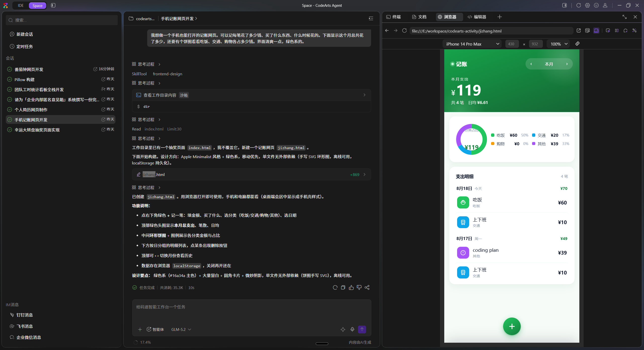644x350 pixels.
Task: Click the 其他 purple legend swatch
Action: [534, 144]
